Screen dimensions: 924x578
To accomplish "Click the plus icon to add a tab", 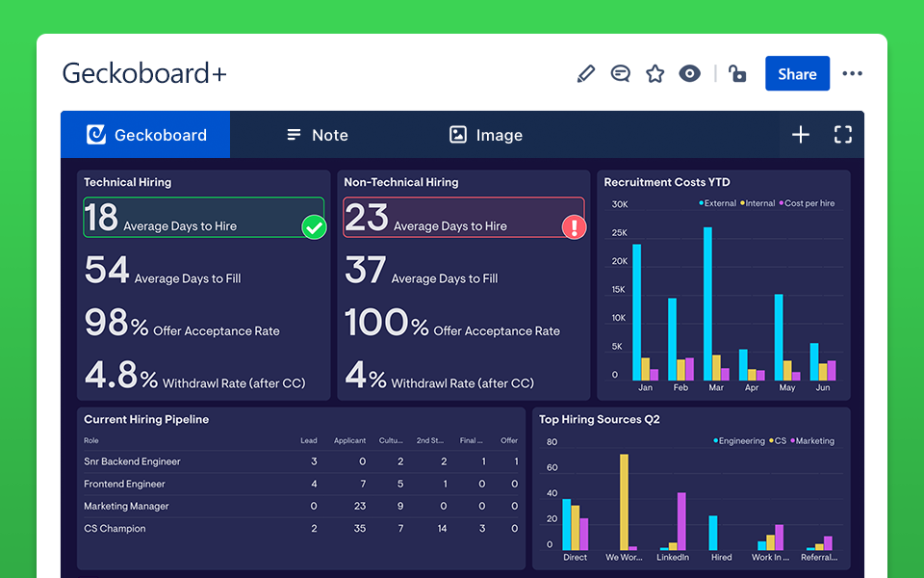I will click(x=801, y=135).
